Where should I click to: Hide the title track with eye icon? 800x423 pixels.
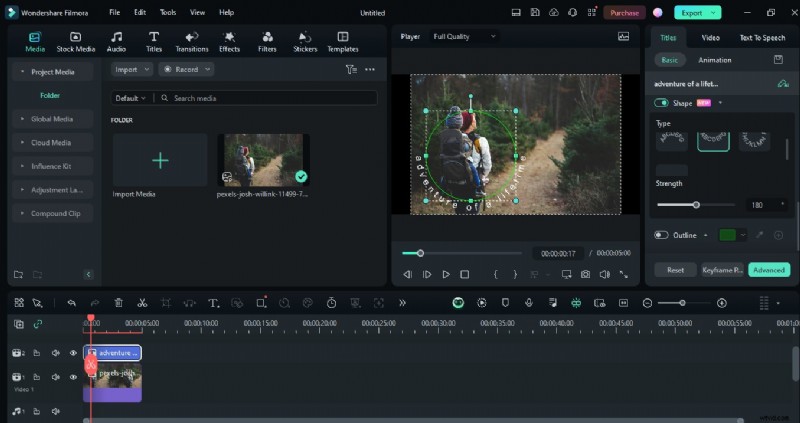tap(73, 353)
